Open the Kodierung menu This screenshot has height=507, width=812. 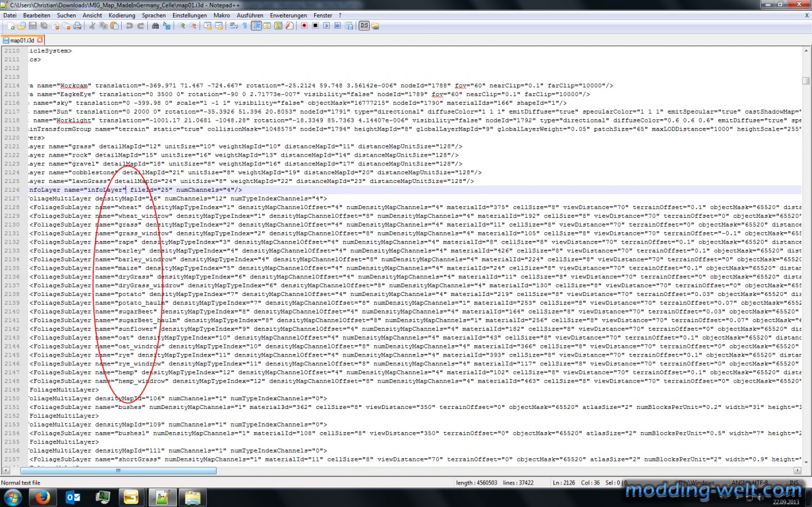tap(122, 15)
